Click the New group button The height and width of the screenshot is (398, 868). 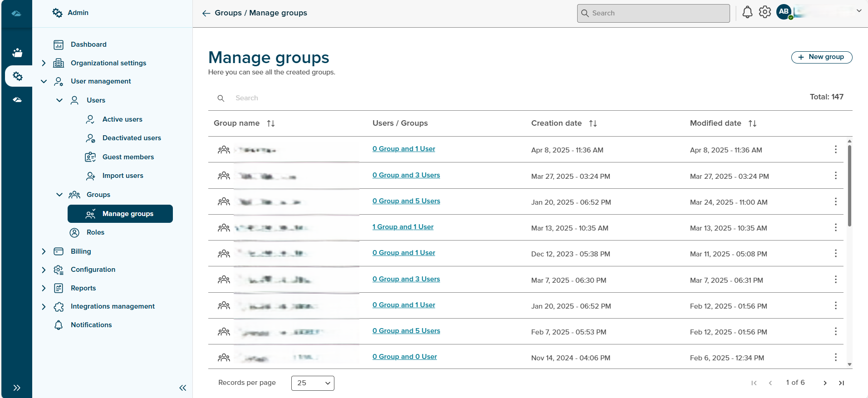(822, 57)
